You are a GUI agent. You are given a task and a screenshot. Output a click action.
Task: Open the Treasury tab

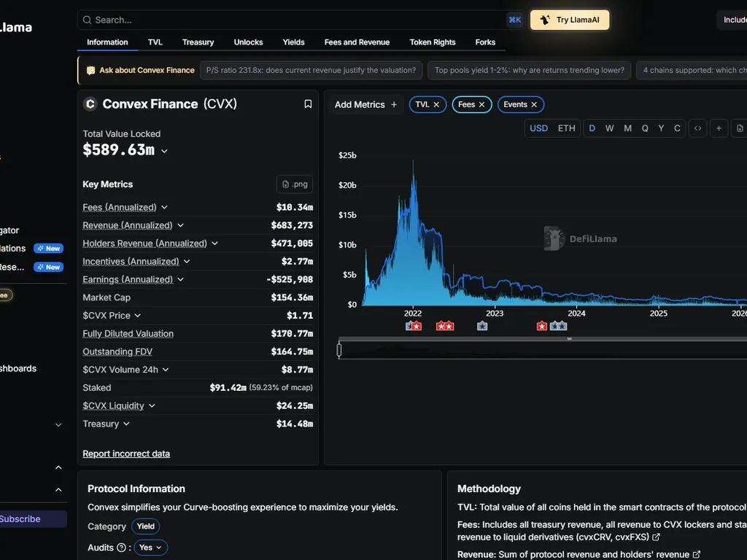point(198,42)
